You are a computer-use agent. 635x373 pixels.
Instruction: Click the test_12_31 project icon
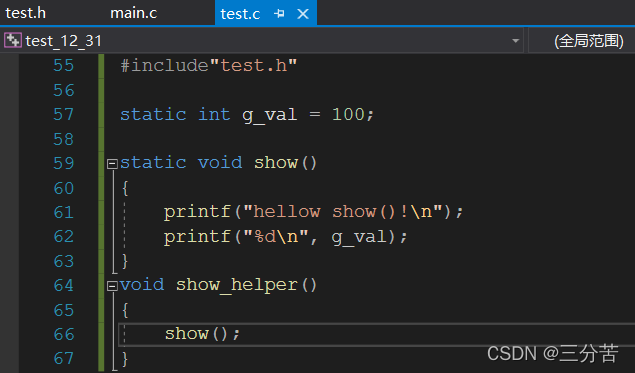click(13, 40)
